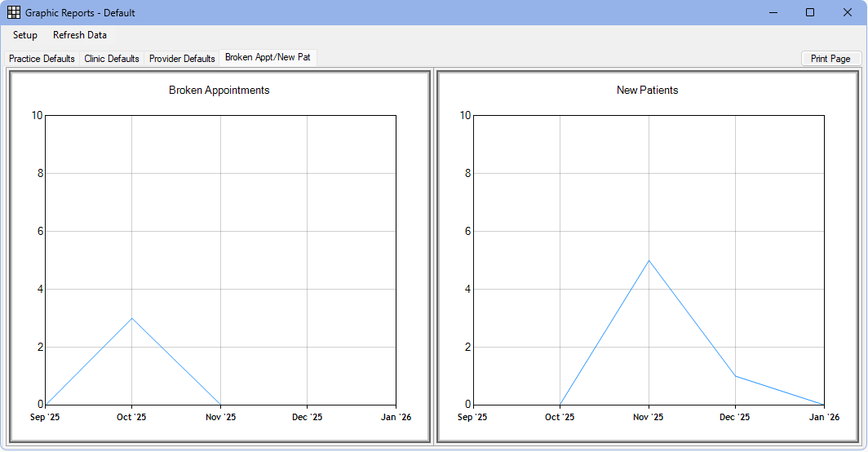This screenshot has height=452, width=868.
Task: Click the Graphic Reports window grid icon
Action: (14, 12)
